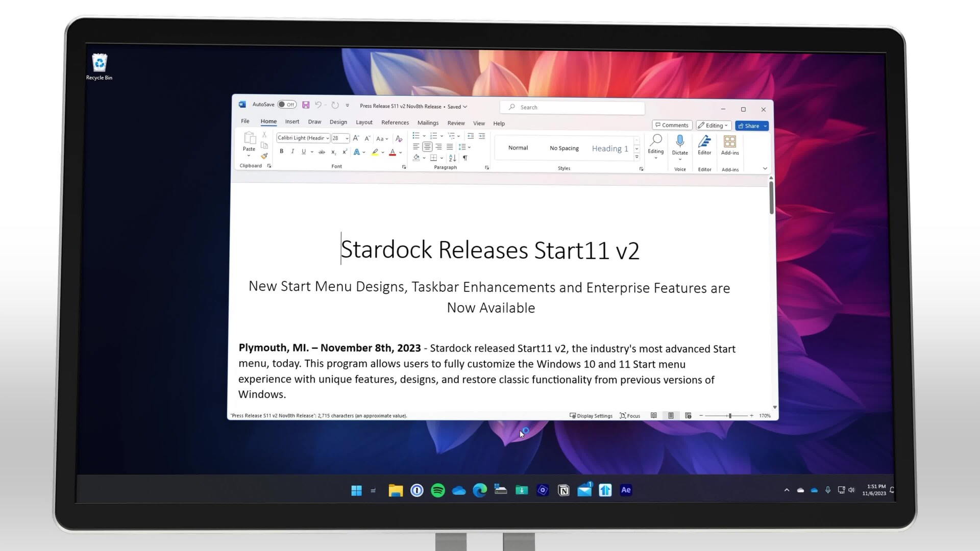
Task: Expand the Editing mode dropdown
Action: (x=714, y=126)
